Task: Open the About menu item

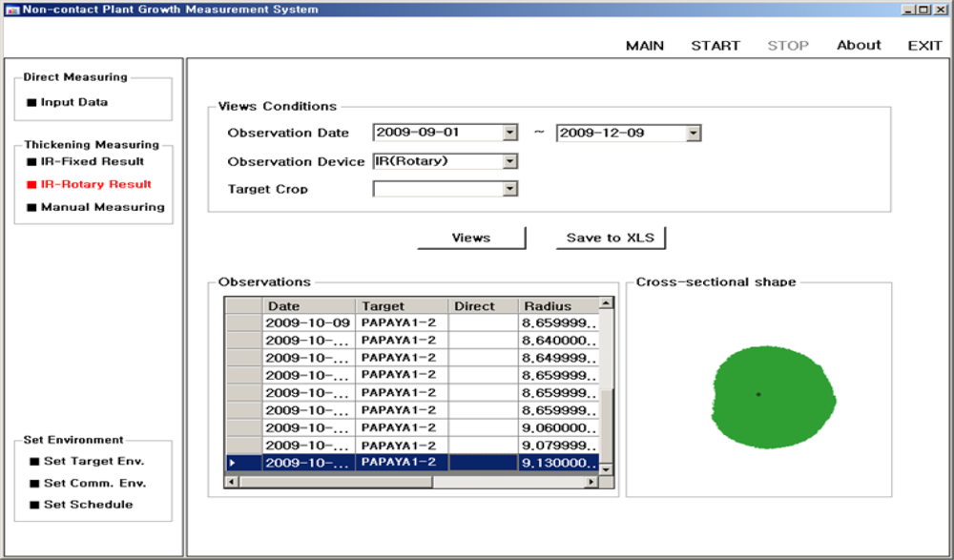Action: click(859, 46)
